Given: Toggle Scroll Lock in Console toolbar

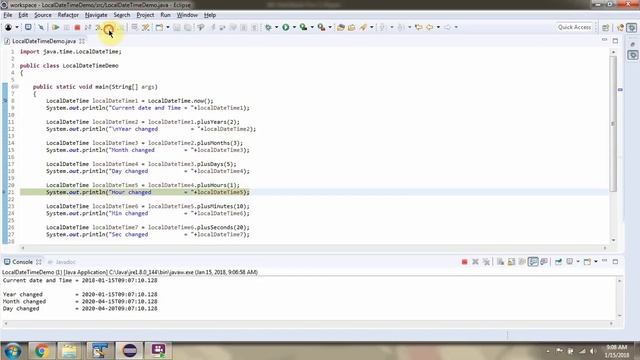Looking at the screenshot, I should point(511,262).
